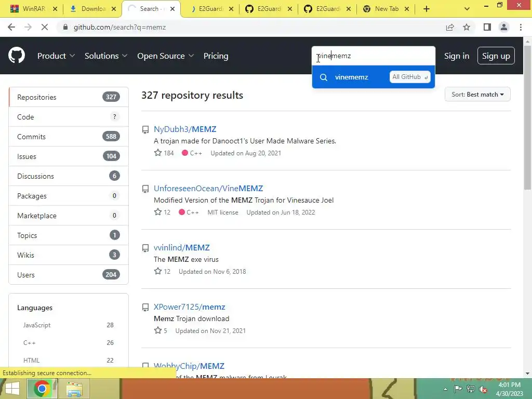Screen dimensions: 532x399
Task: Switch to the Download tab
Action: coord(91,9)
